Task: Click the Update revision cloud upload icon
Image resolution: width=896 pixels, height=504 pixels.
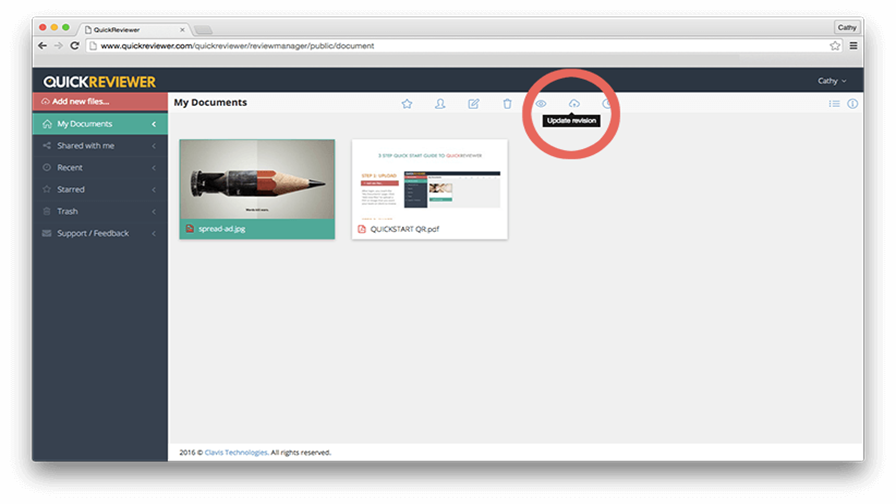Action: pos(574,103)
